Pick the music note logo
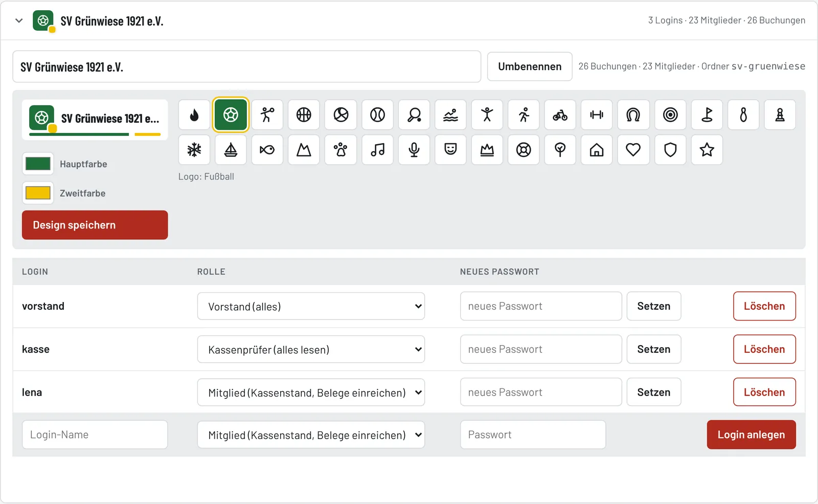This screenshot has height=504, width=818. (377, 150)
